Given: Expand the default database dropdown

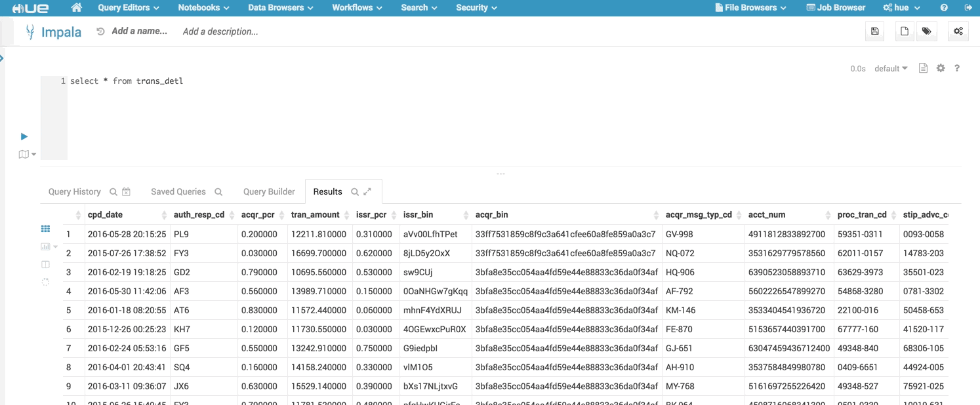Looking at the screenshot, I should (891, 68).
